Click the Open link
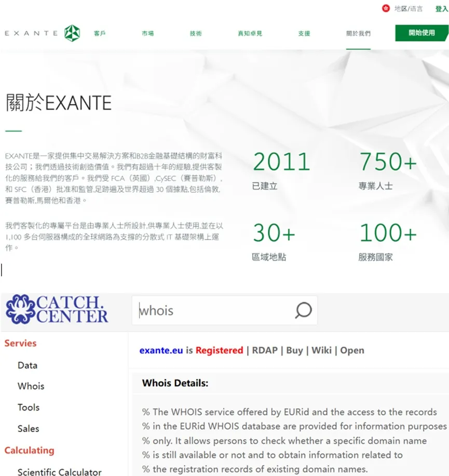Viewport: 449px width, 476px height. click(x=352, y=350)
